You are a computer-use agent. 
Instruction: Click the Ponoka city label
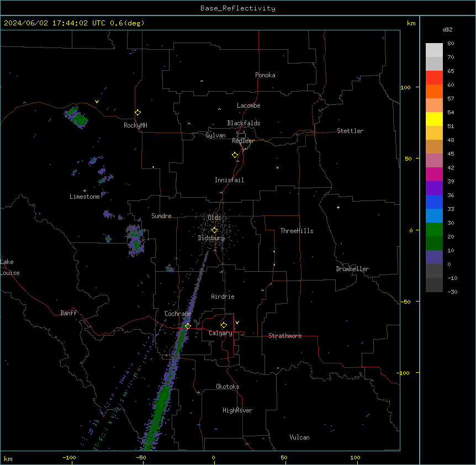coord(265,75)
